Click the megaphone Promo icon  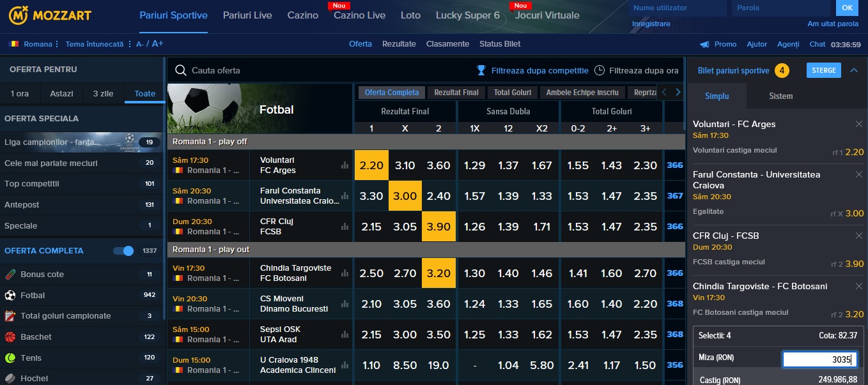point(704,44)
